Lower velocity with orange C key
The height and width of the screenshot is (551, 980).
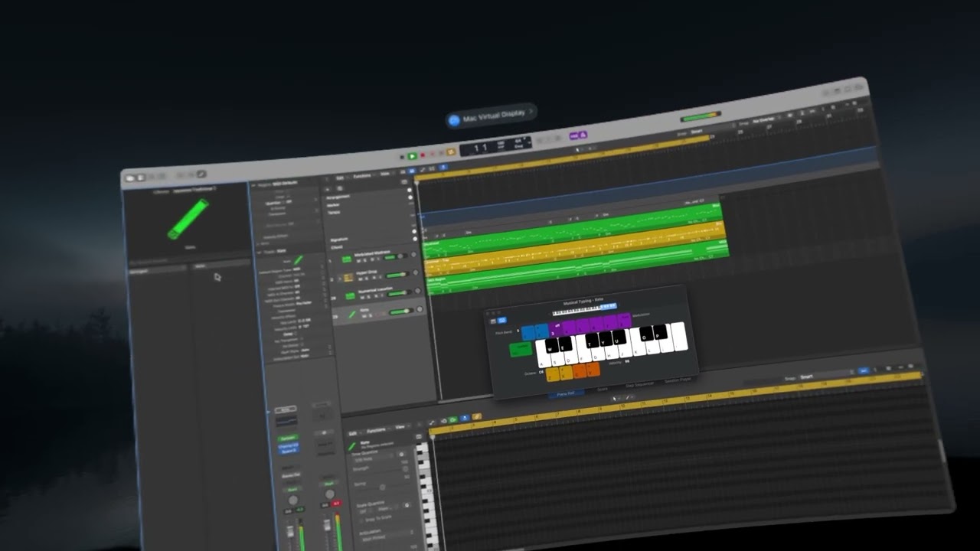point(580,371)
